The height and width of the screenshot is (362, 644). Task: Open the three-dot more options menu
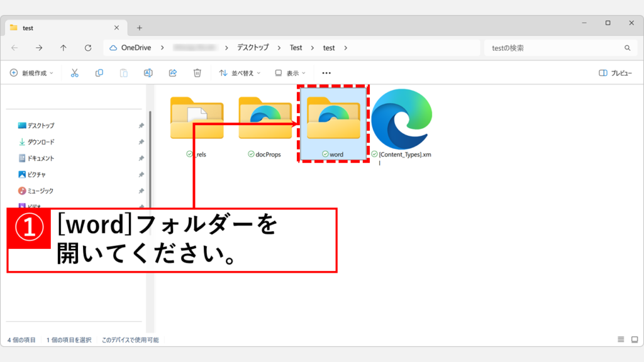[x=326, y=73]
